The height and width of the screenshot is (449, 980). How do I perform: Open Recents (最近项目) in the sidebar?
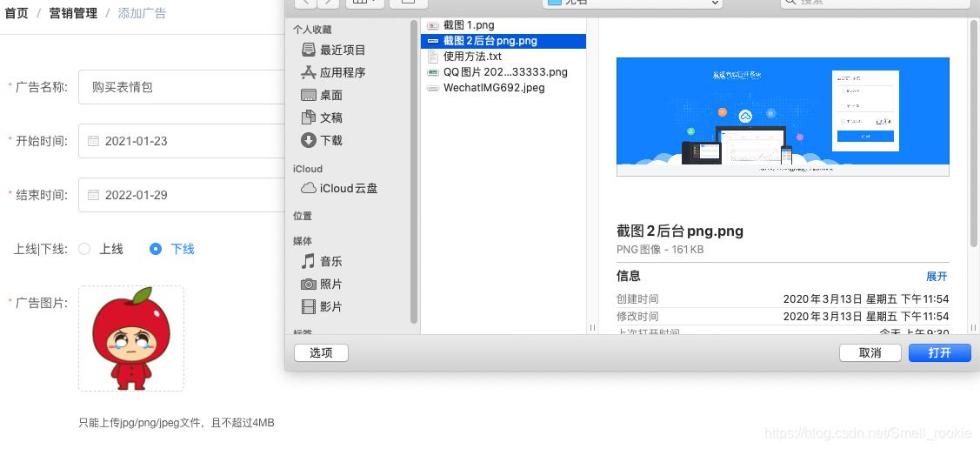click(342, 50)
